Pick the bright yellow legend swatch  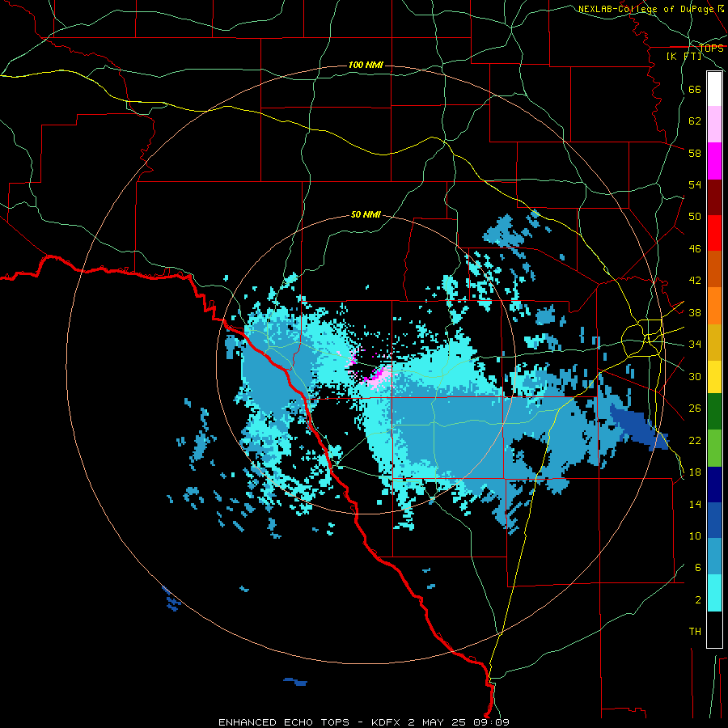714,377
